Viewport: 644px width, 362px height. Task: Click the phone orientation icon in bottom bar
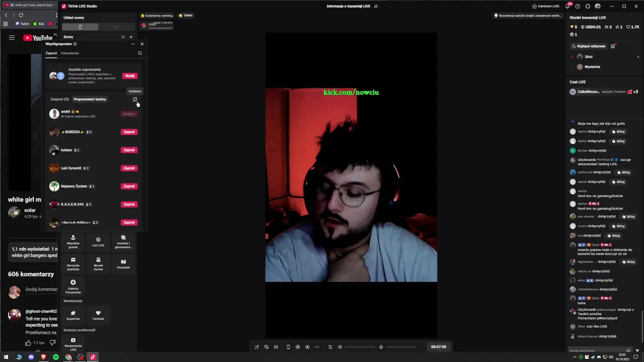pyautogui.click(x=288, y=347)
